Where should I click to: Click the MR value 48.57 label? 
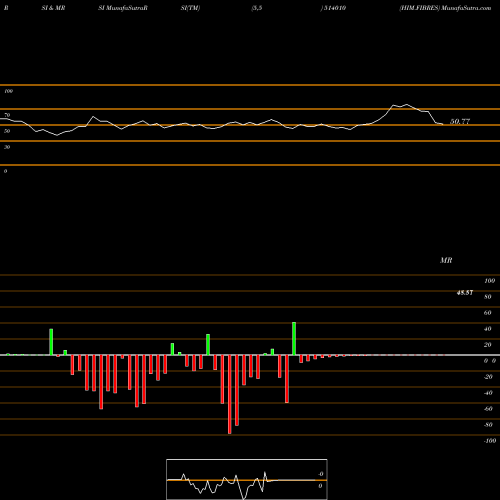coord(465,293)
